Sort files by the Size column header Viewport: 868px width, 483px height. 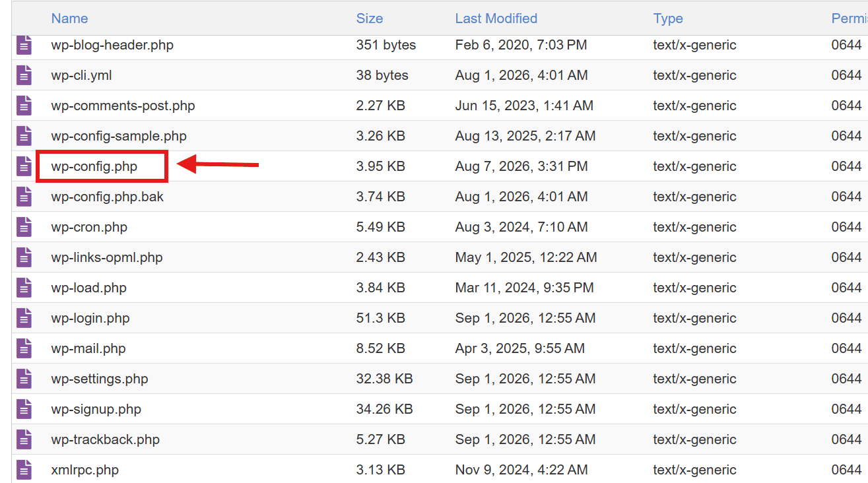tap(370, 18)
